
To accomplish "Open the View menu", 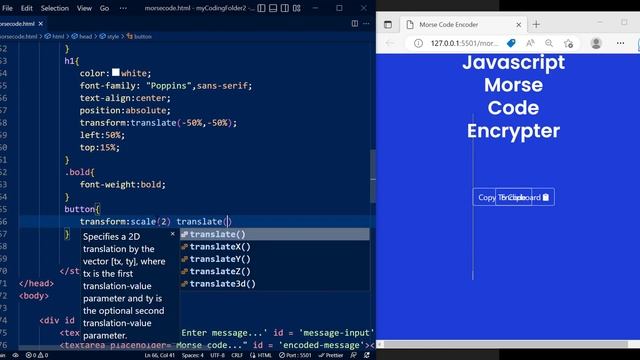I will (x=84, y=8).
